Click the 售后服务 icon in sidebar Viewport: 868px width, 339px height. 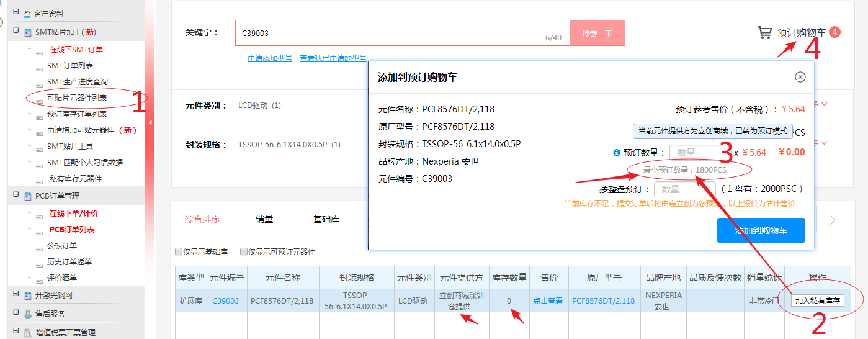click(x=27, y=314)
